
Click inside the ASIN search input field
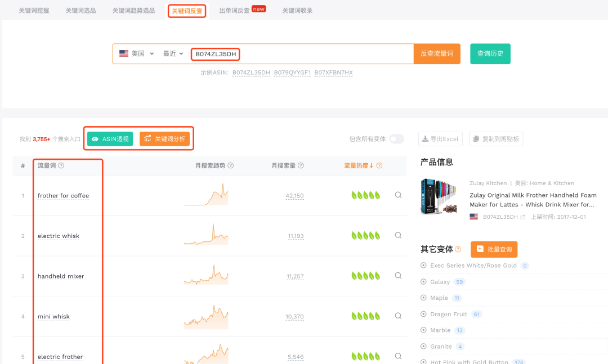pos(281,53)
